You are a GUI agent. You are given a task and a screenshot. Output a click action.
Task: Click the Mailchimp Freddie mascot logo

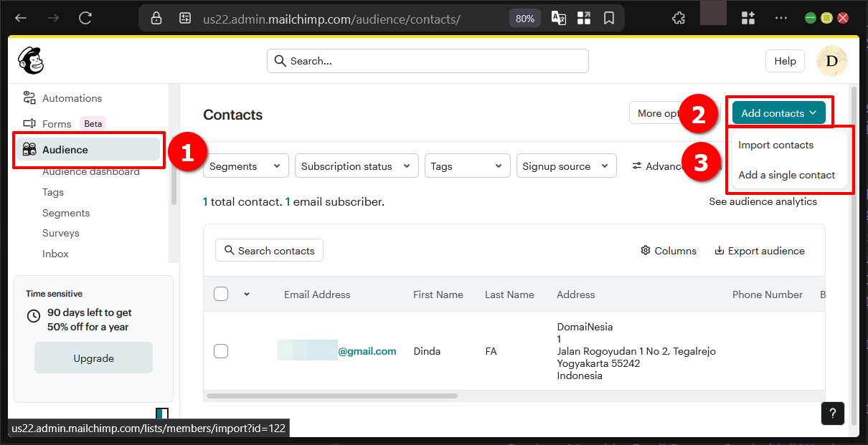[30, 61]
